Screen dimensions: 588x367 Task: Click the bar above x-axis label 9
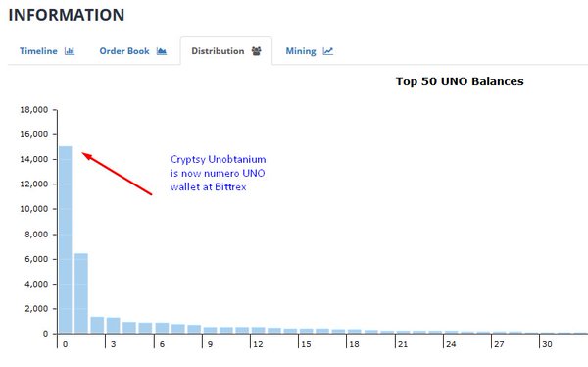point(210,330)
